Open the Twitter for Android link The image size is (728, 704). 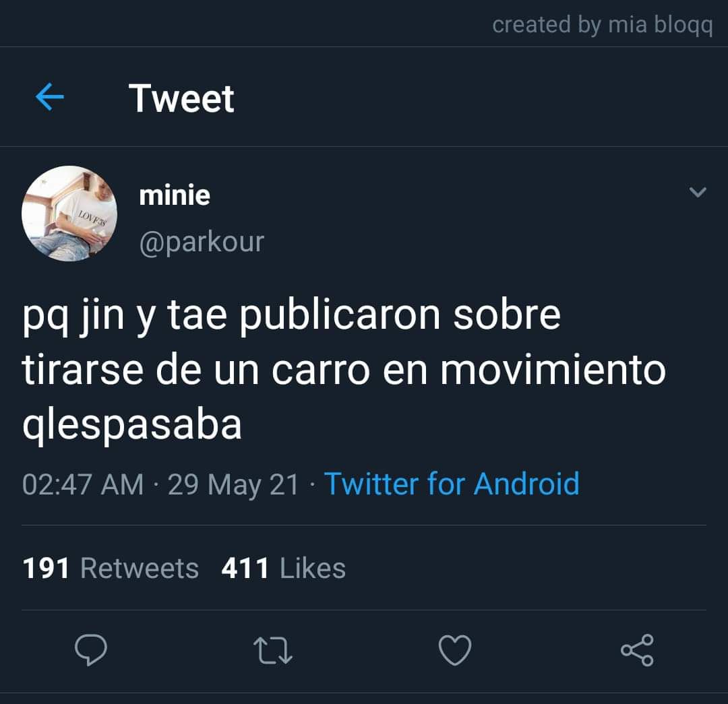pyautogui.click(x=452, y=484)
